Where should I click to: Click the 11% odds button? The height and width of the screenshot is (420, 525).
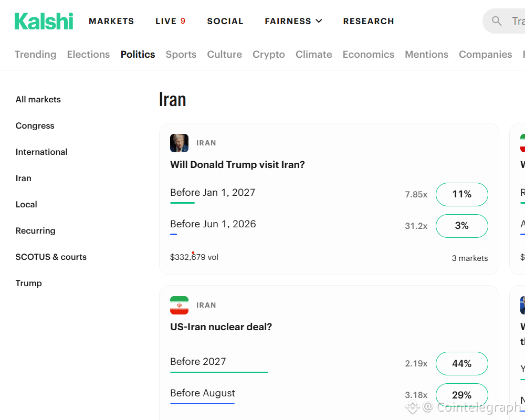pyautogui.click(x=461, y=194)
